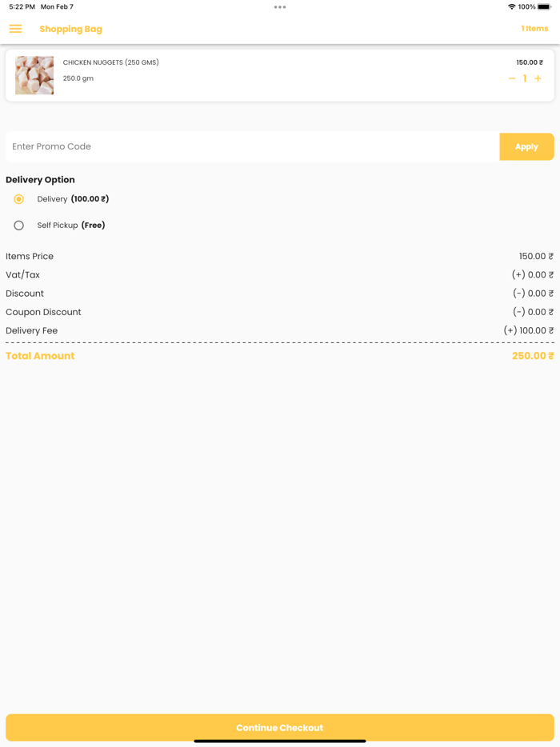Increase Chicken Nuggets quantity with plus
Screen dimensions: 560x747
coord(538,78)
